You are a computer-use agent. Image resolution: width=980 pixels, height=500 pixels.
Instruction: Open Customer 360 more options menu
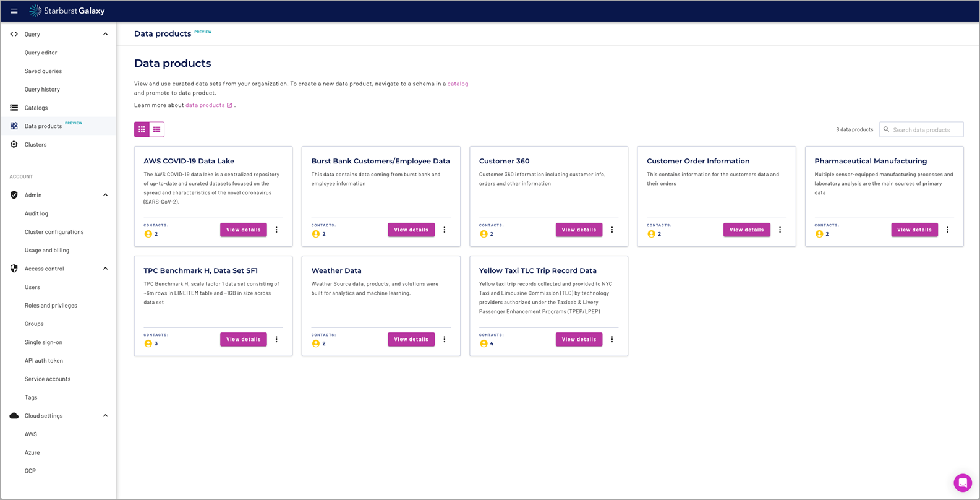pos(612,230)
